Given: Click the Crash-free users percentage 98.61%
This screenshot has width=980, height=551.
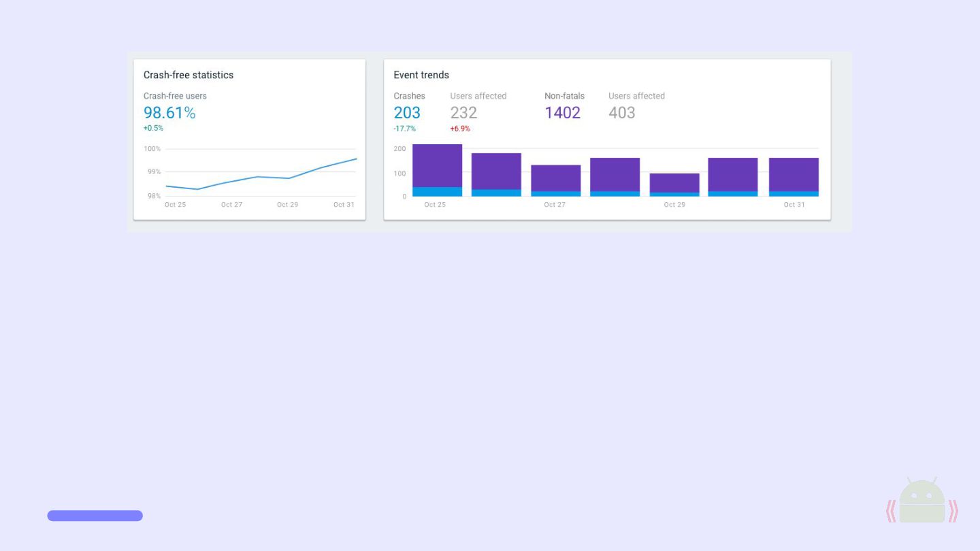Looking at the screenshot, I should 169,113.
